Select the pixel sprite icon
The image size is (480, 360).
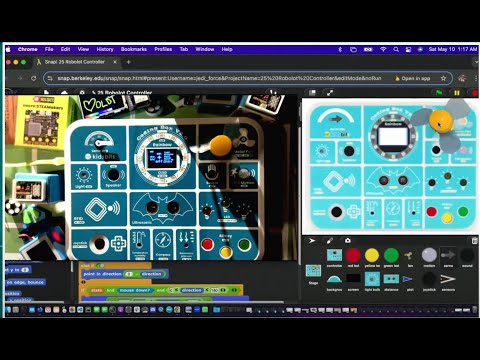pyautogui.click(x=408, y=279)
